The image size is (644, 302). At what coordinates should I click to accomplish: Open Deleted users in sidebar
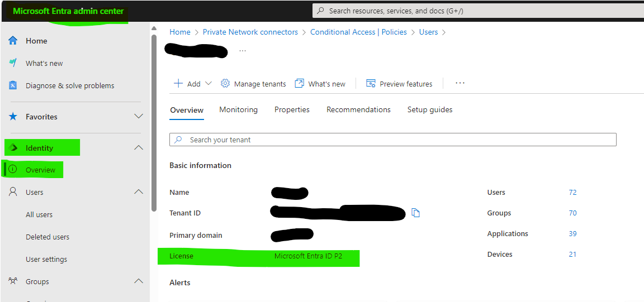[48, 237]
